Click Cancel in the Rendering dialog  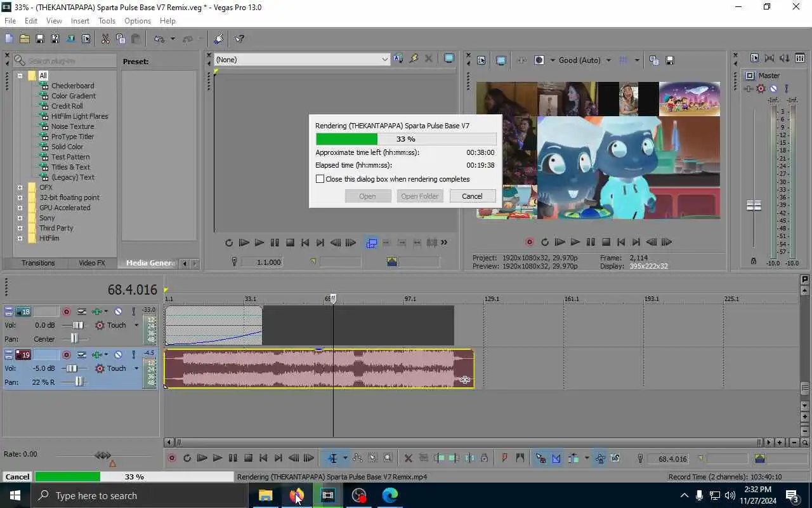(x=472, y=196)
